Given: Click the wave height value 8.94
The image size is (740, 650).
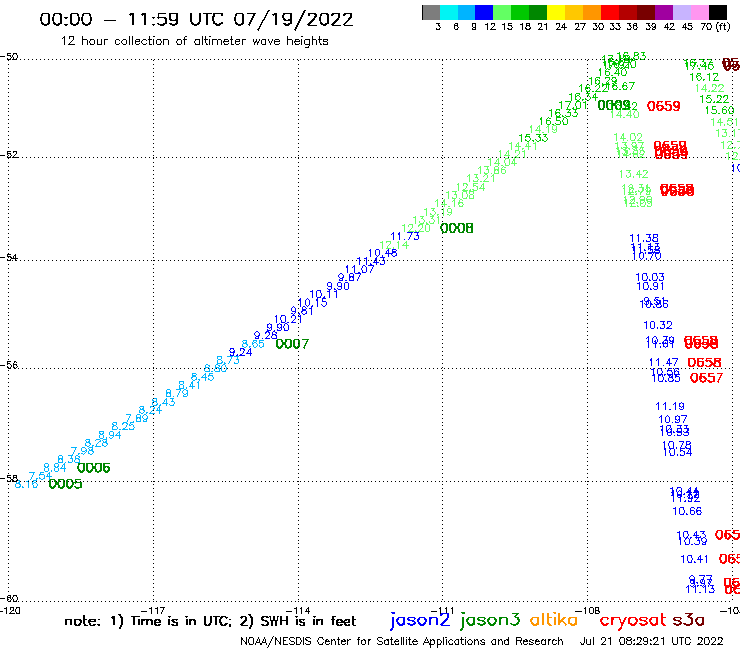Looking at the screenshot, I should 109,435.
